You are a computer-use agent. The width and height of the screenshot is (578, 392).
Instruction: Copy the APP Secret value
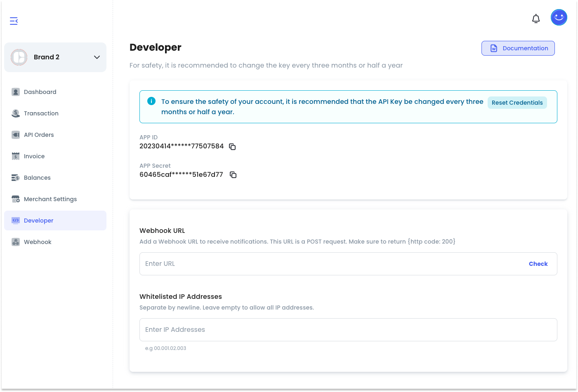pos(233,175)
